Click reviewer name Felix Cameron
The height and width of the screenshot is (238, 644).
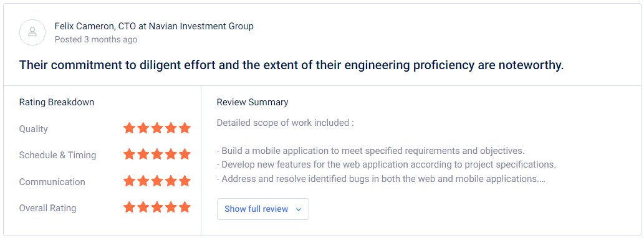click(x=84, y=26)
